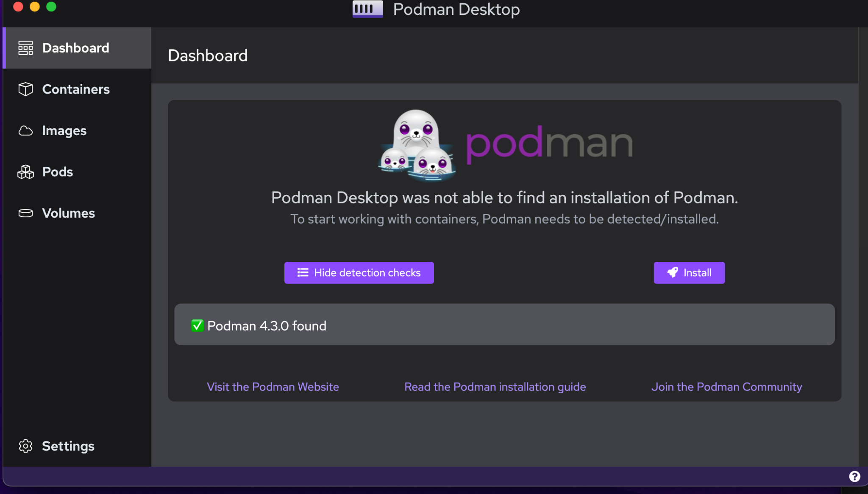
Task: Click the Podman Desktop icon in title bar
Action: coord(367,8)
